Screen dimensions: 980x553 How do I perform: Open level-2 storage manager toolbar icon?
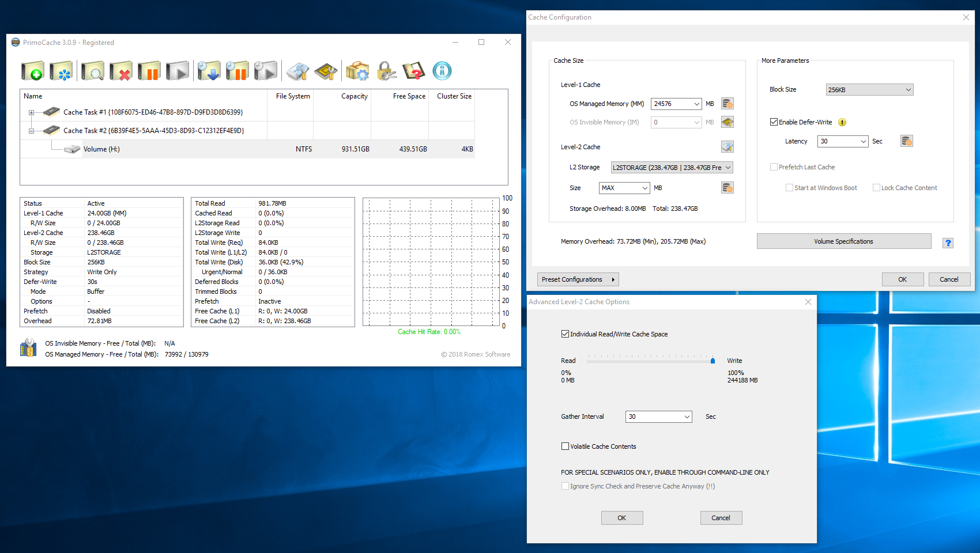point(298,71)
